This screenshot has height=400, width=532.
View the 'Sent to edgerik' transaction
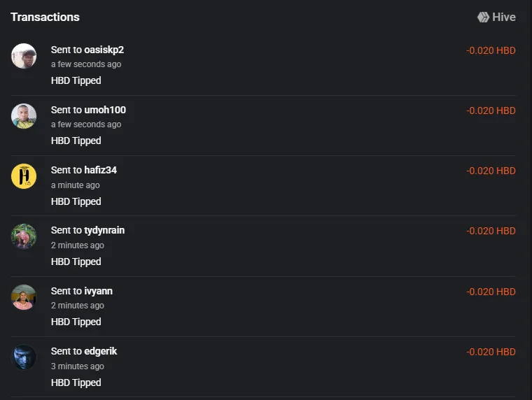pos(263,366)
